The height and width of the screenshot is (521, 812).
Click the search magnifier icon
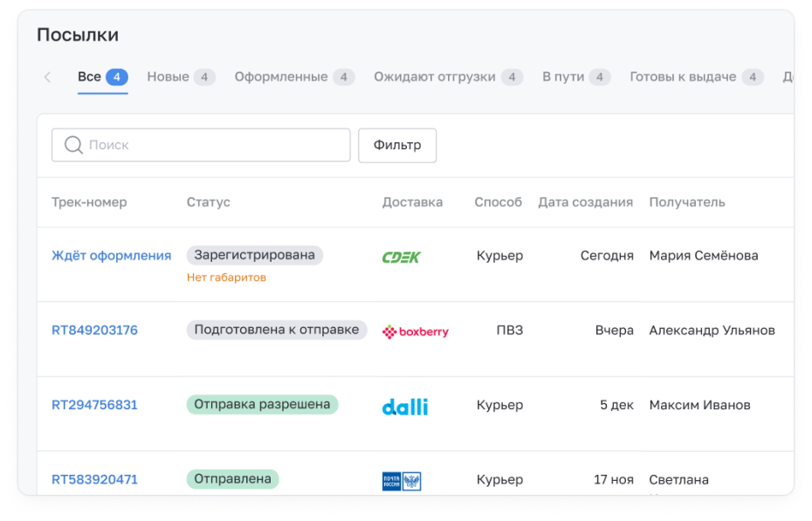click(x=74, y=145)
